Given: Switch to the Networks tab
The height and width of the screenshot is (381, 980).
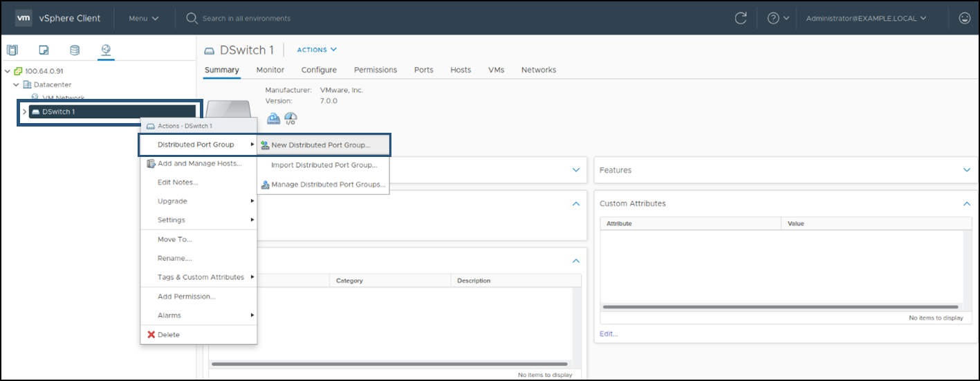Looking at the screenshot, I should [539, 70].
